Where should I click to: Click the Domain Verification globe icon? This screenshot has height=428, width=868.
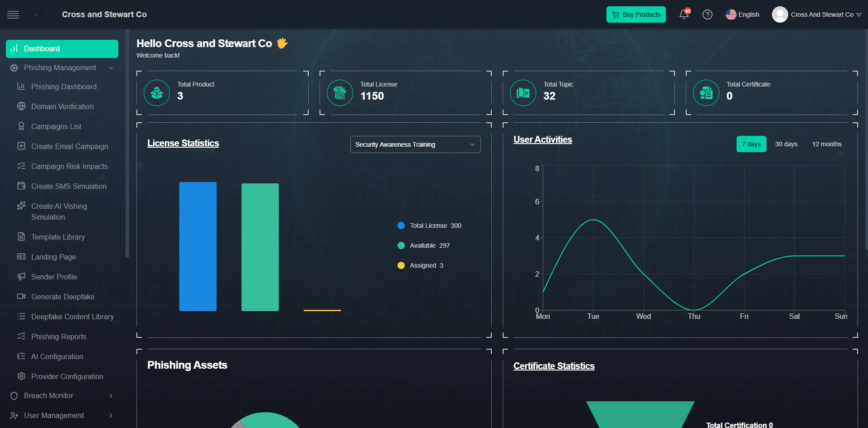21,106
